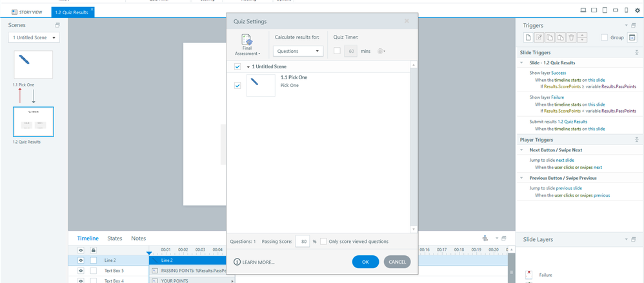Open Calculate results for Questions dropdown
Screen dimensions: 644x283
(x=298, y=52)
